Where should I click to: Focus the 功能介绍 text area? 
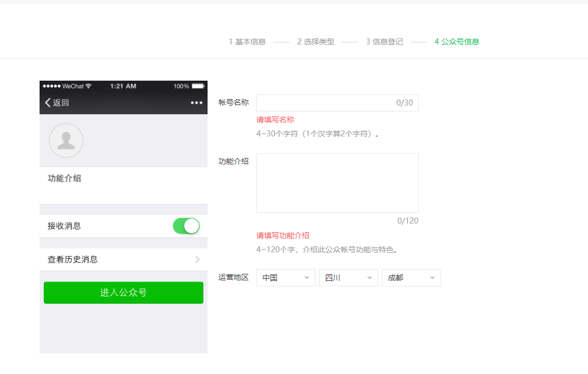coord(337,183)
